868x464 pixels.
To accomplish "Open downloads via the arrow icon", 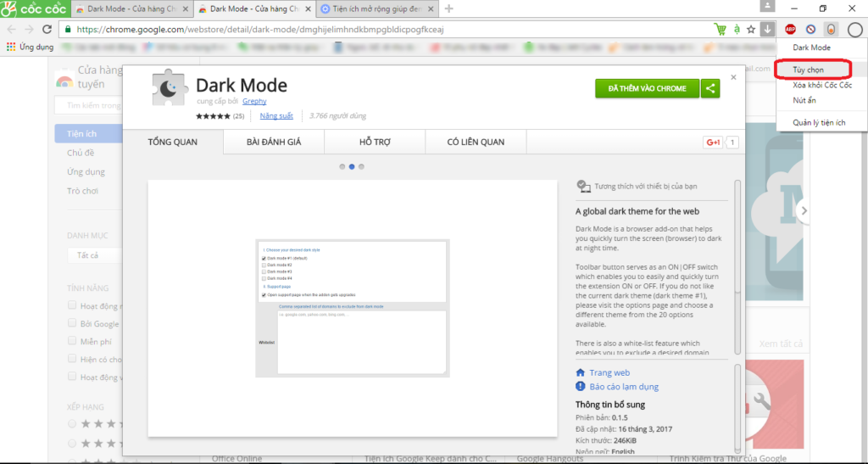I will point(766,29).
